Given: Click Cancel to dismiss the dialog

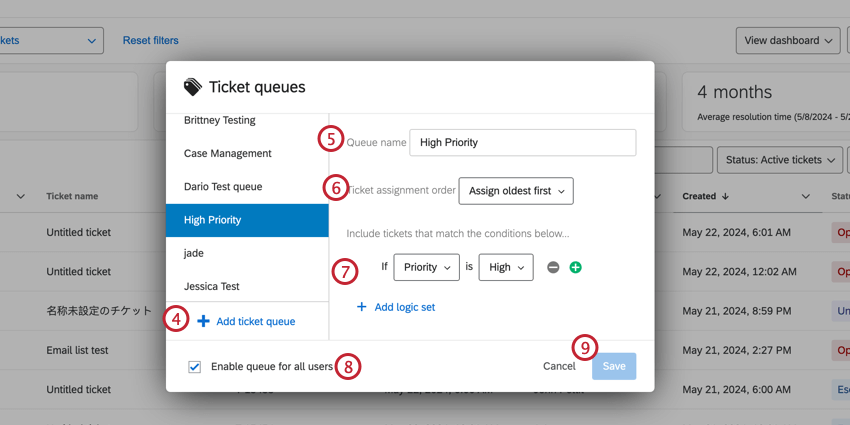Looking at the screenshot, I should click(x=559, y=366).
